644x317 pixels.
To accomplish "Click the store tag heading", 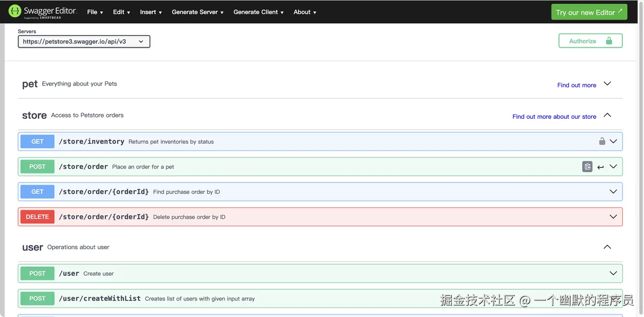I will click(34, 115).
